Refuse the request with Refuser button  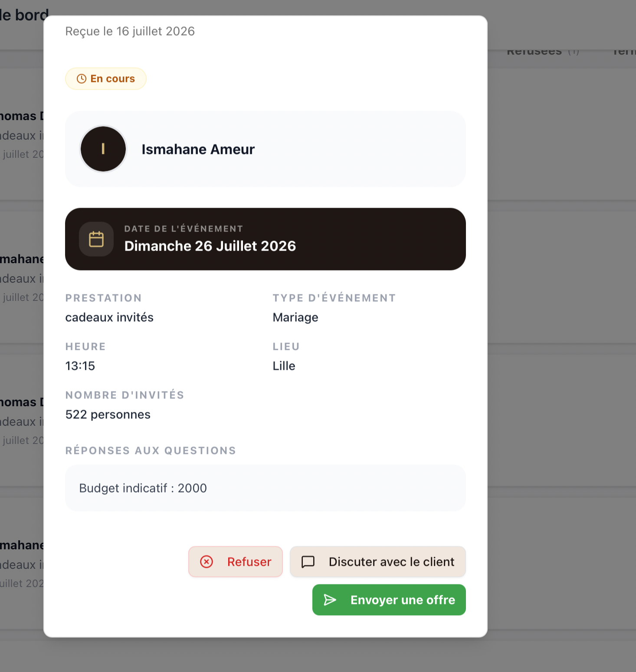(236, 562)
